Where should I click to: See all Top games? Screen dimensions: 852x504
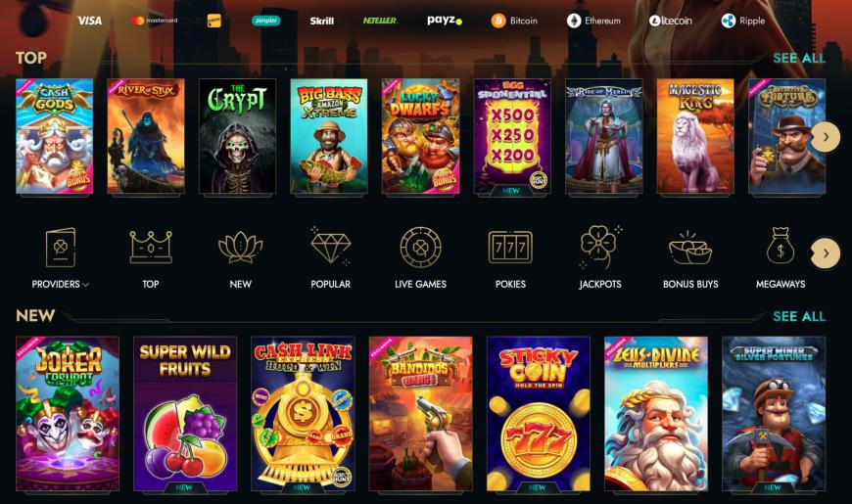pyautogui.click(x=799, y=58)
